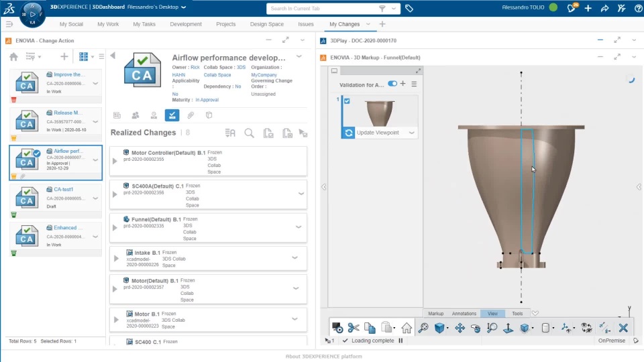Expand the Motor Controller(Default) B.1 row
The width and height of the screenshot is (644, 362).
(x=115, y=162)
